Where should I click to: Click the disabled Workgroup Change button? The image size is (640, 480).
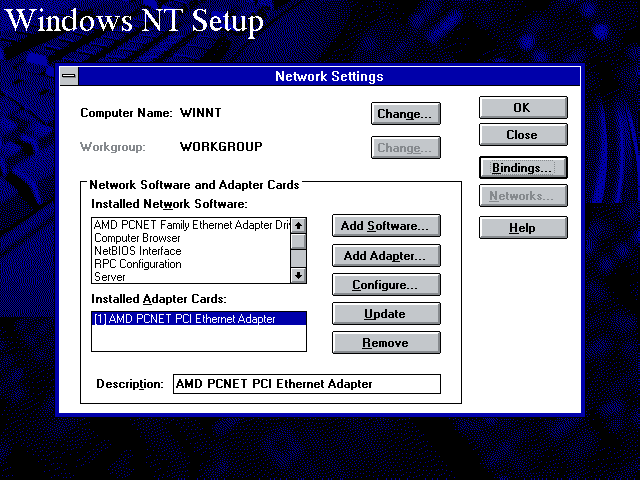pyautogui.click(x=406, y=147)
